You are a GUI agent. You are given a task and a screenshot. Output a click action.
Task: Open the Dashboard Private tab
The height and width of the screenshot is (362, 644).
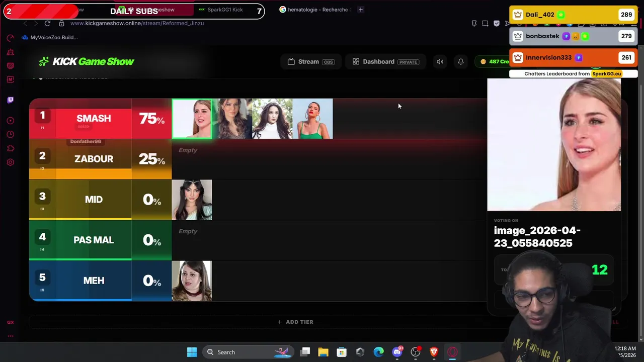(385, 62)
